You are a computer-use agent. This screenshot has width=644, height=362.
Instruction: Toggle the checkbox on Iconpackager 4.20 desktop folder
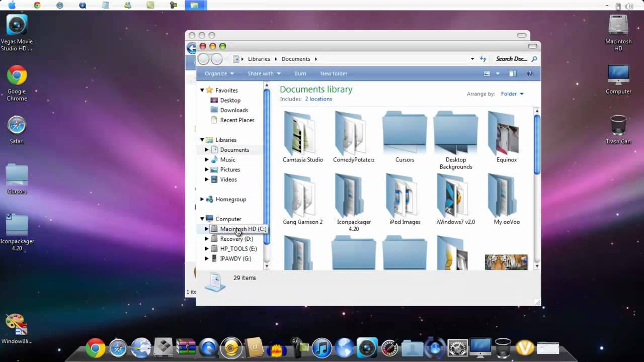click(9, 217)
